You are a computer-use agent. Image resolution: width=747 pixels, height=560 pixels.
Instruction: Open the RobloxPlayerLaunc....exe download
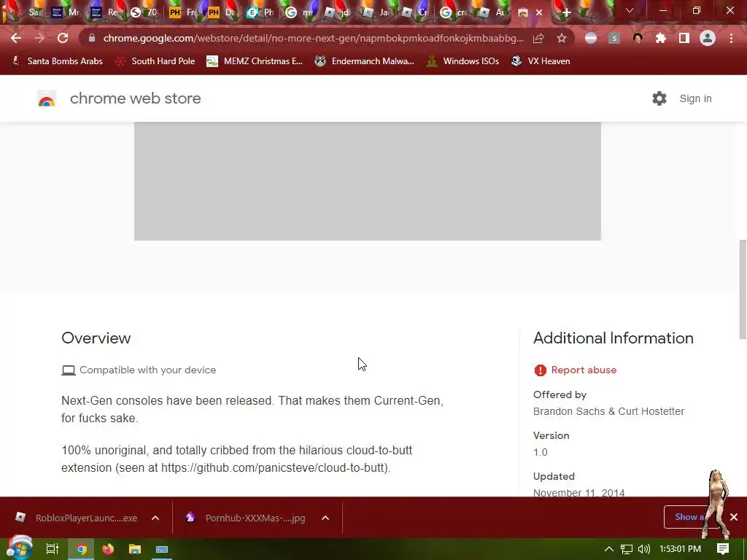point(76,518)
